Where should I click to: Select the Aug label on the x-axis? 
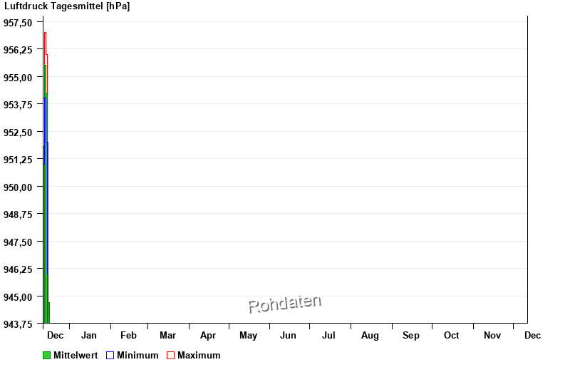pyautogui.click(x=370, y=335)
